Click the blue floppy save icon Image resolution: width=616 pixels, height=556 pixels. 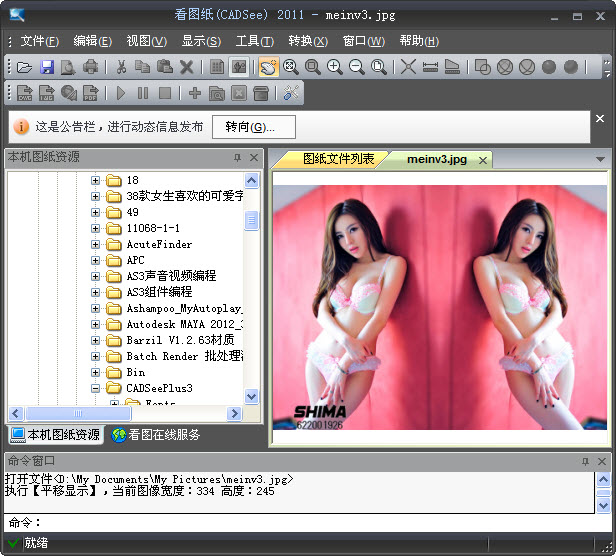point(47,67)
